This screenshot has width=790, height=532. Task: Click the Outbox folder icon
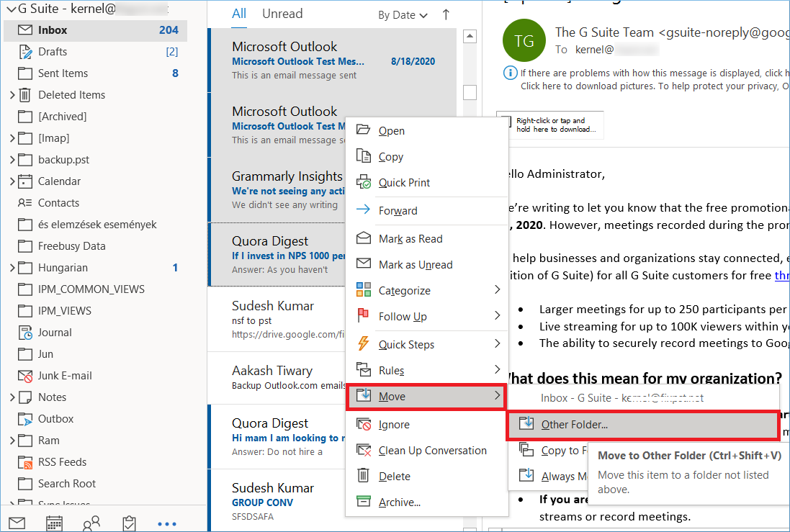coord(24,419)
